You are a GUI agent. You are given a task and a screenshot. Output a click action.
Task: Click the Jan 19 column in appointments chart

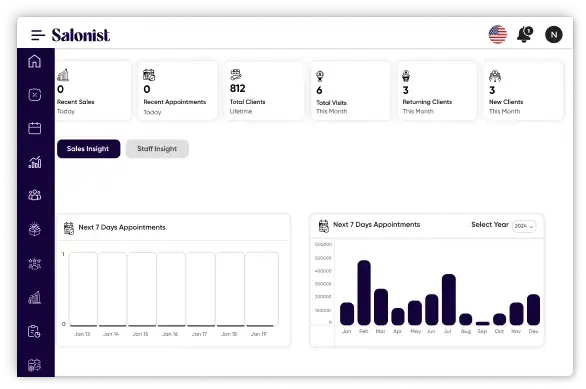pos(262,289)
